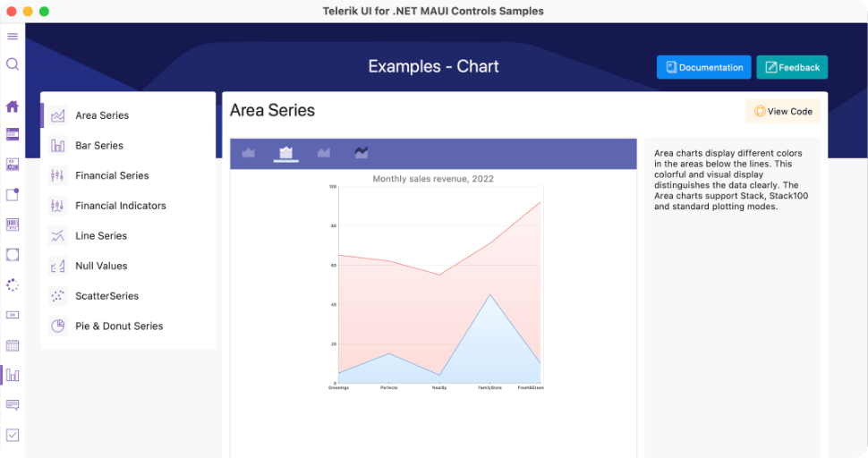Open the chat bubble icon in sidebar

13,405
